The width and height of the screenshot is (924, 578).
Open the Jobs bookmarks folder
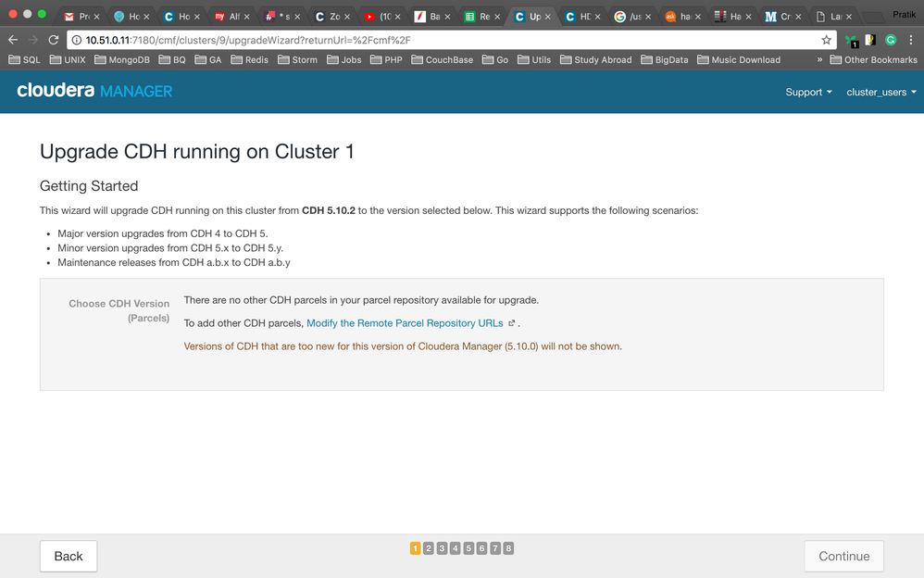pos(344,59)
